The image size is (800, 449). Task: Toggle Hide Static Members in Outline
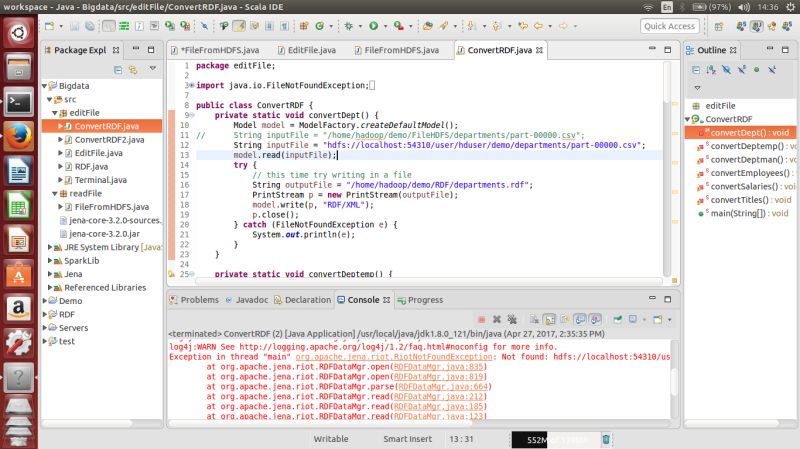pyautogui.click(x=742, y=70)
